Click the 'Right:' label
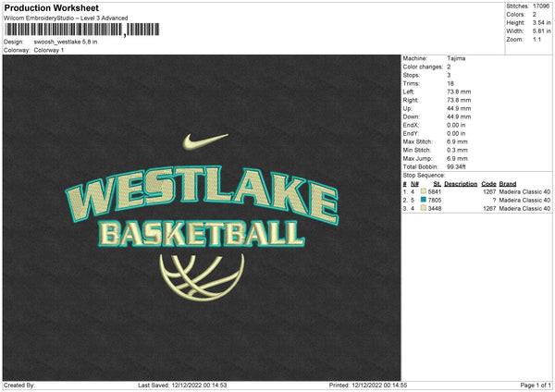Screen dimensions: 555x392 (x=411, y=100)
